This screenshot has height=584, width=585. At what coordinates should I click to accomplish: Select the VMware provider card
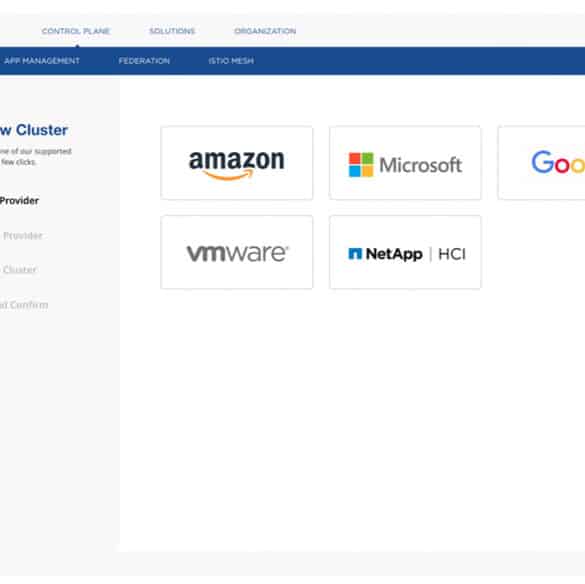(237, 252)
